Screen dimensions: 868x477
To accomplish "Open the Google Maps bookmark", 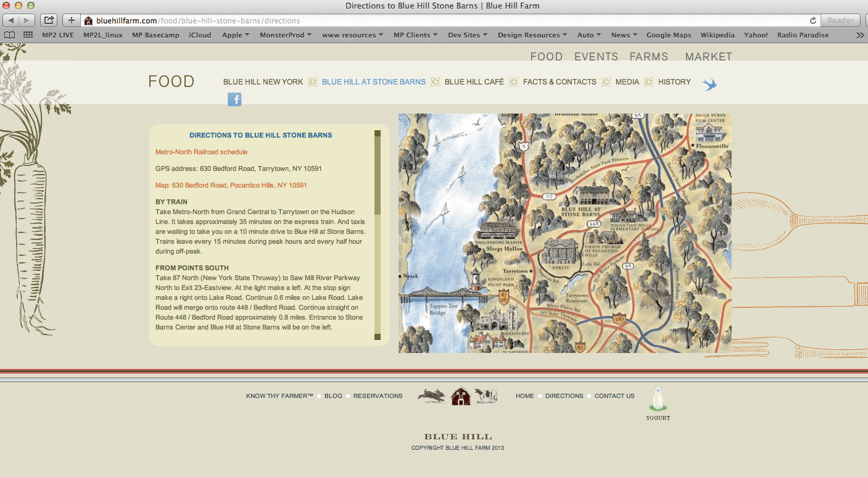I will [669, 35].
